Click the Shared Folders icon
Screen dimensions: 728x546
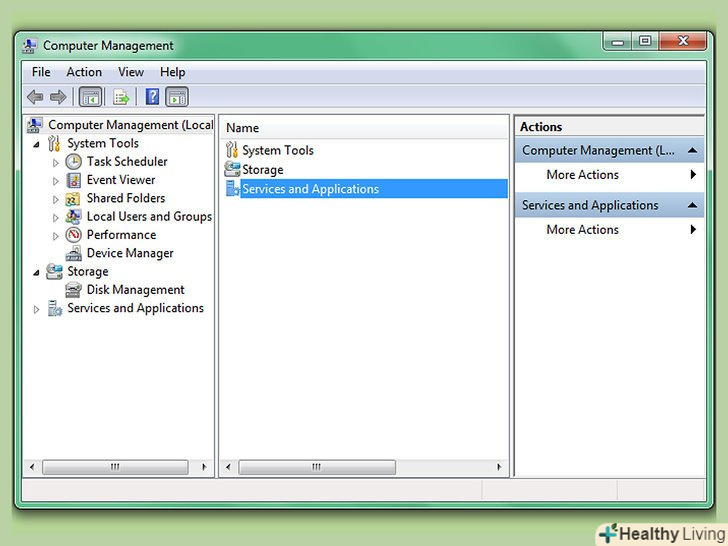(x=72, y=199)
